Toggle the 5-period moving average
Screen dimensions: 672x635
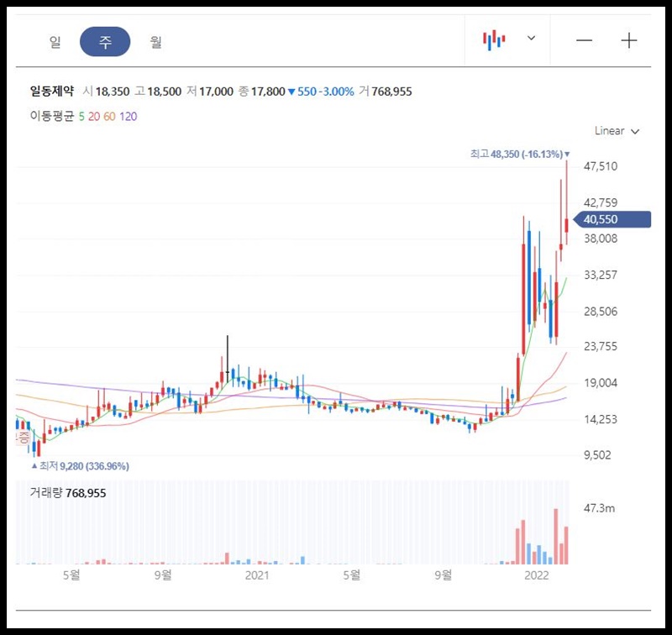[x=81, y=117]
